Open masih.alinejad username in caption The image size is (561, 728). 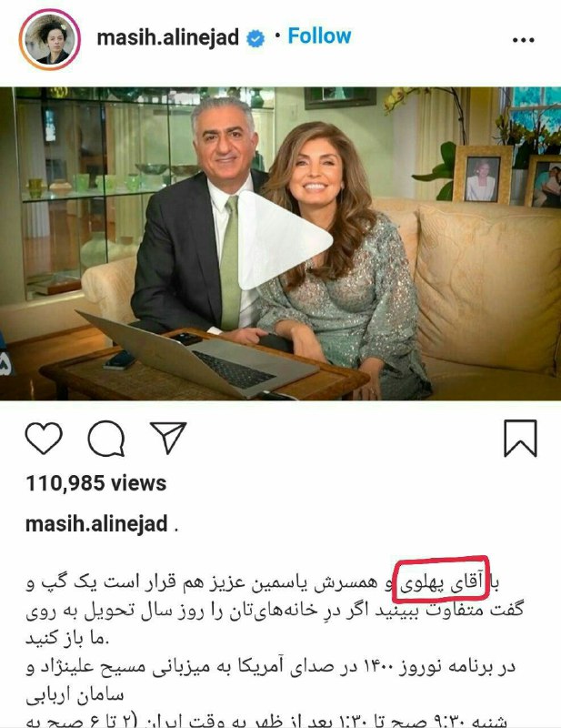pos(96,524)
